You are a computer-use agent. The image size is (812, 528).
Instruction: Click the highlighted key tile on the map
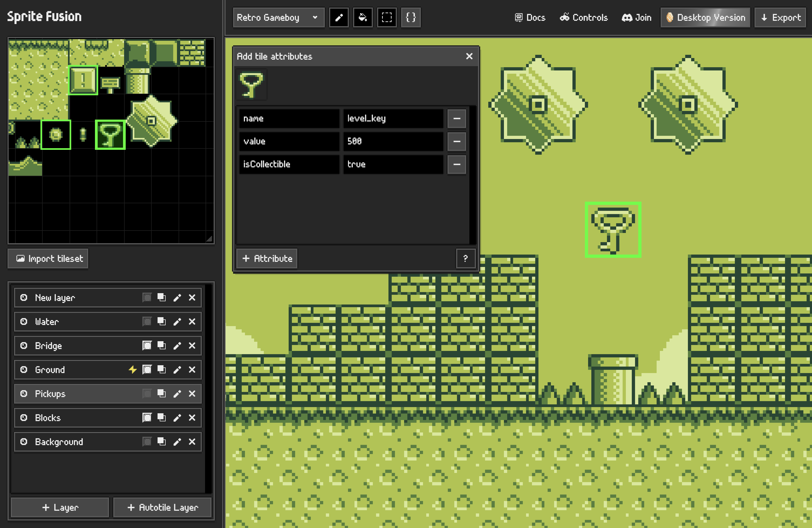coord(613,230)
